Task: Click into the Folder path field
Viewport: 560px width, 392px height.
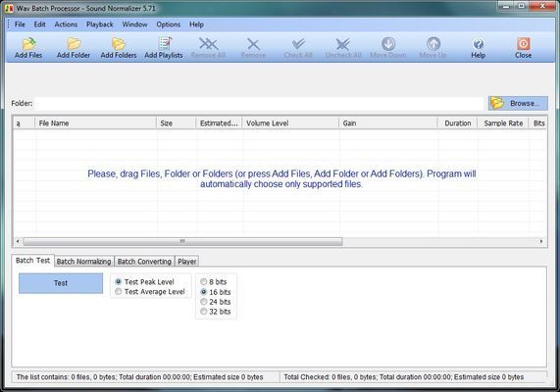Action: 259,103
